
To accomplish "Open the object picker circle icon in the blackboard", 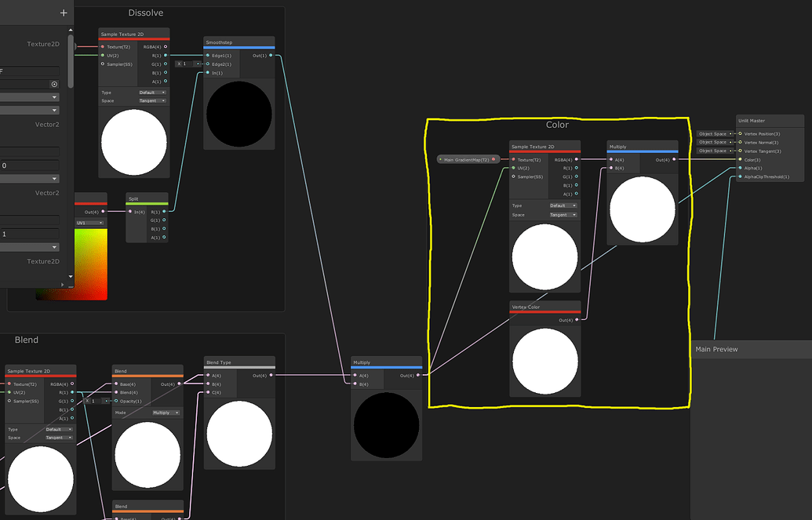I will point(54,84).
